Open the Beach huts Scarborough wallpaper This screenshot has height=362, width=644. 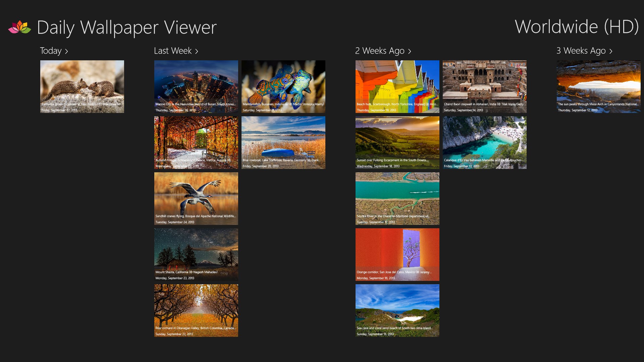pos(397,86)
